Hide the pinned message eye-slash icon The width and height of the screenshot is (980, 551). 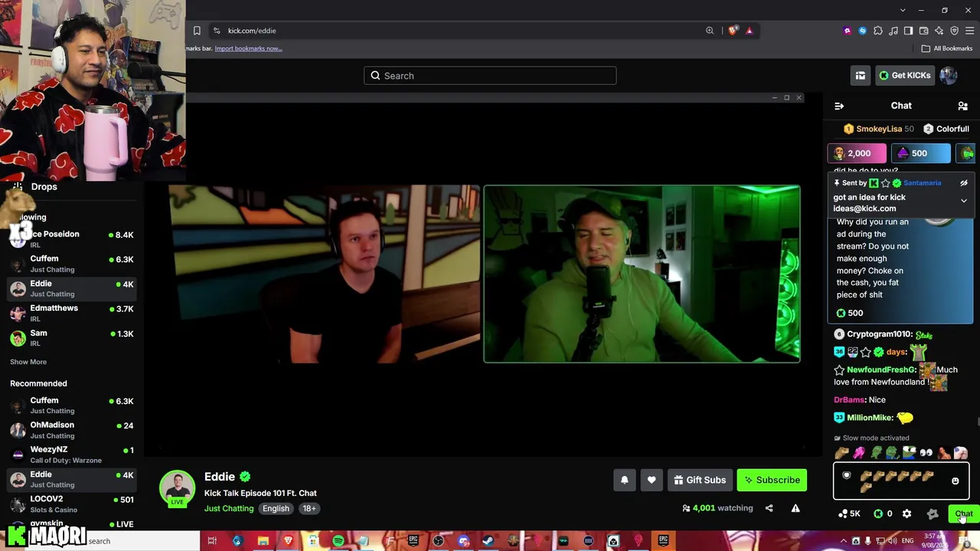point(964,183)
